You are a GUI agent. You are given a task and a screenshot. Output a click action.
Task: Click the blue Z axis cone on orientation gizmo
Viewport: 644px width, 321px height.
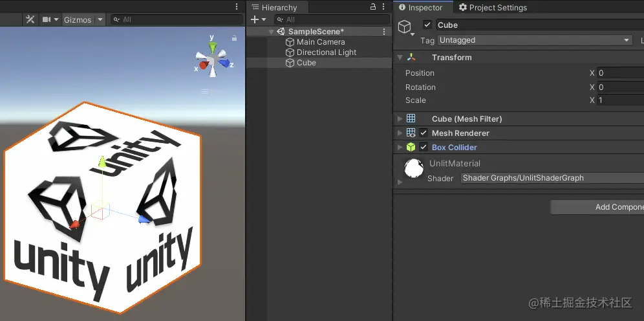click(224, 63)
